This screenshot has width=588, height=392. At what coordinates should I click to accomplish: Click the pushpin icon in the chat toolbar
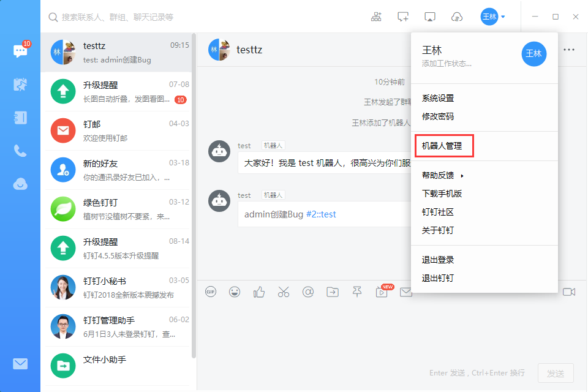click(357, 292)
